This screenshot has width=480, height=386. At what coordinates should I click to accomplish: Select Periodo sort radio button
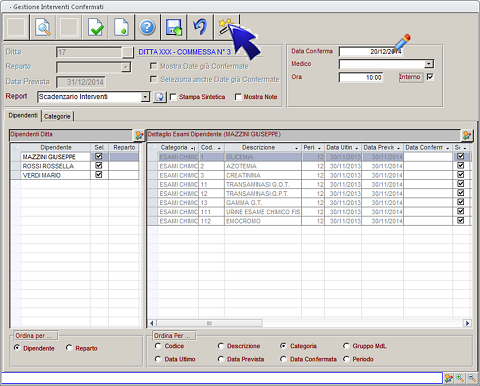click(346, 359)
